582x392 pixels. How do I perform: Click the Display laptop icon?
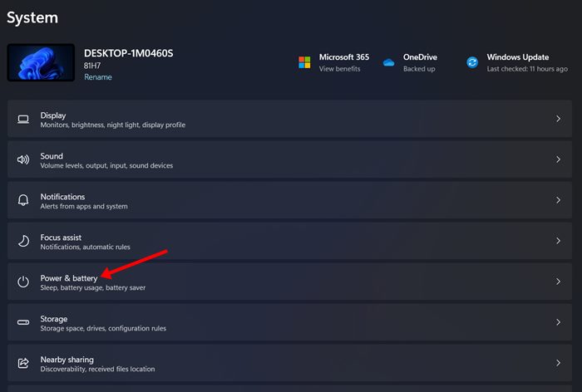point(23,119)
